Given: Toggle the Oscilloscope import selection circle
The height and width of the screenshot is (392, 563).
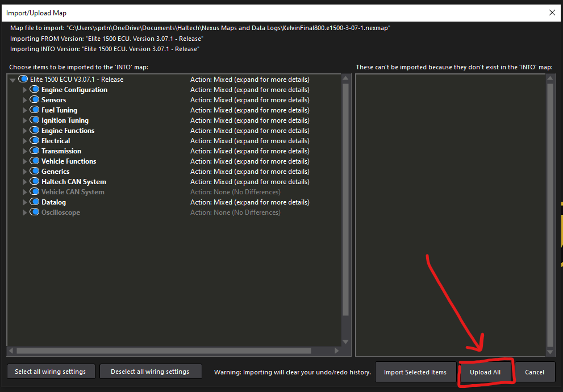Looking at the screenshot, I should pos(35,212).
